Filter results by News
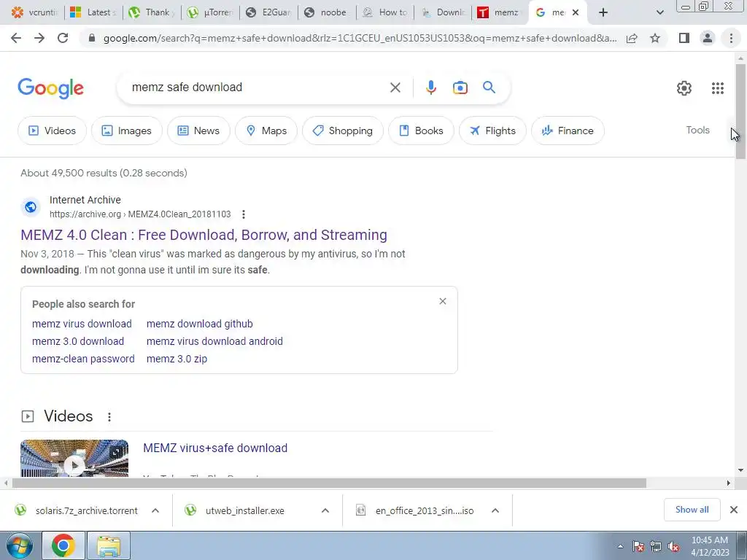747x560 pixels. coord(198,131)
